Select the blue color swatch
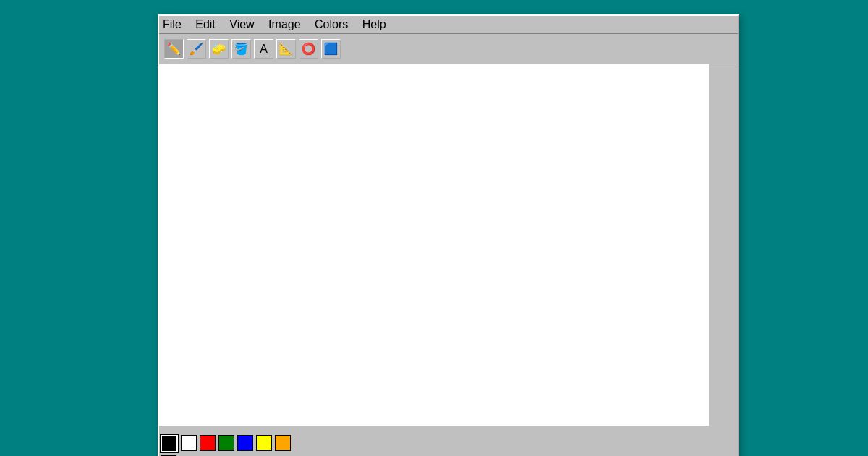The image size is (868, 456). tap(245, 442)
